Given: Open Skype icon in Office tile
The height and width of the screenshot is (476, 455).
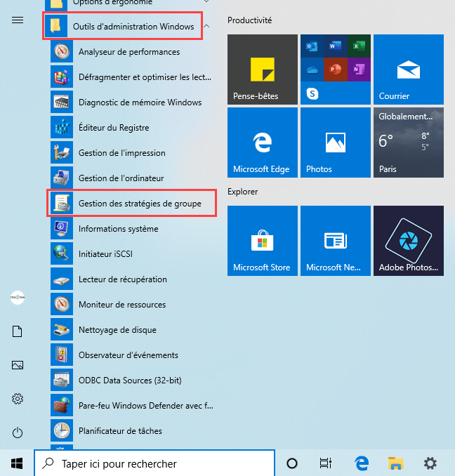Looking at the screenshot, I should click(x=312, y=93).
